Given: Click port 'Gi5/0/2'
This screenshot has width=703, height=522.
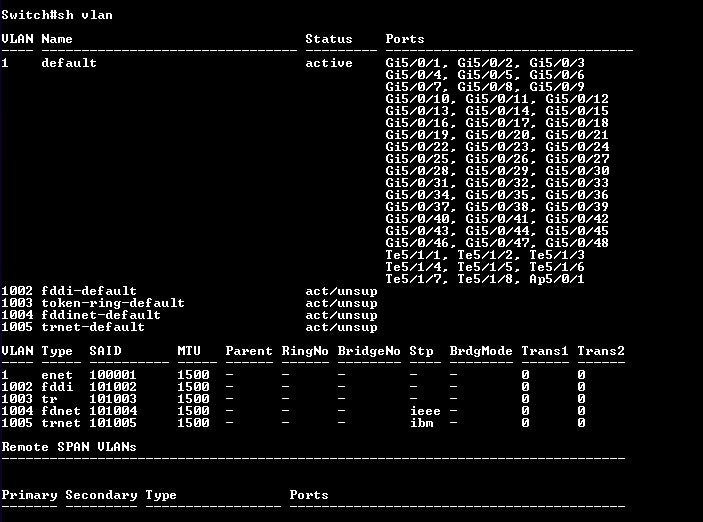Looking at the screenshot, I should pos(485,63).
